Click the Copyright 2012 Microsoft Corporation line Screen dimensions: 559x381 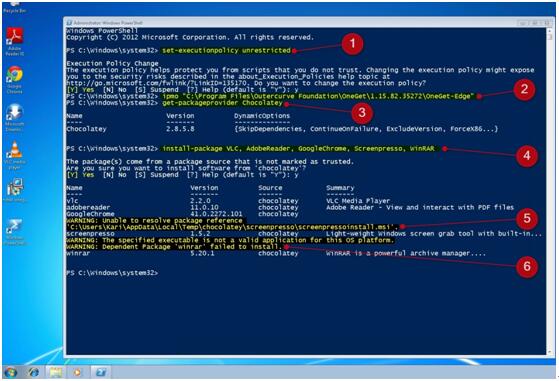[190, 37]
